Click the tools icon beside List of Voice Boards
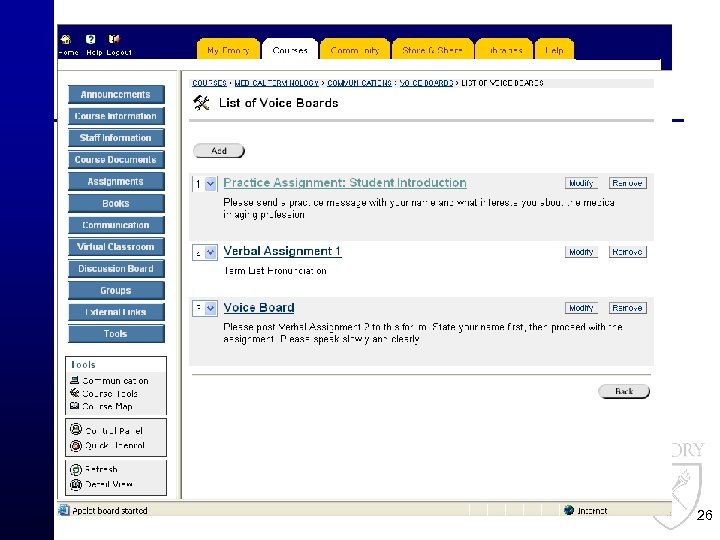The width and height of the screenshot is (720, 540). point(201,103)
